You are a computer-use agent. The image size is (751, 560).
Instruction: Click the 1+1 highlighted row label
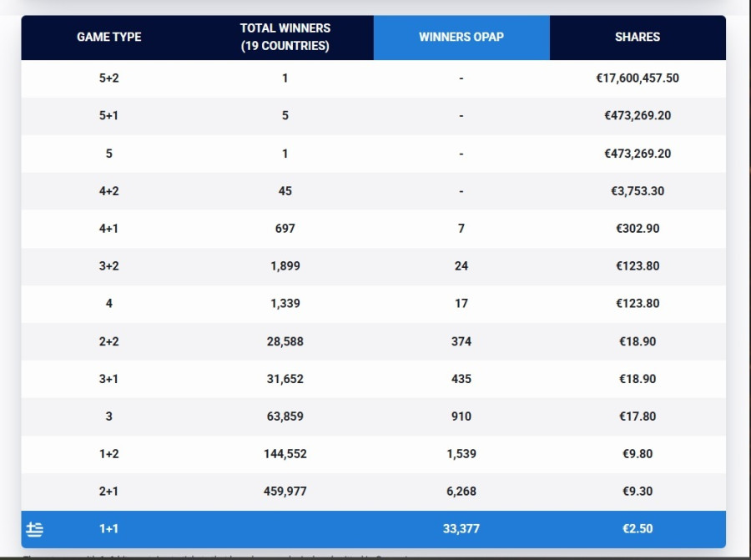tap(109, 529)
